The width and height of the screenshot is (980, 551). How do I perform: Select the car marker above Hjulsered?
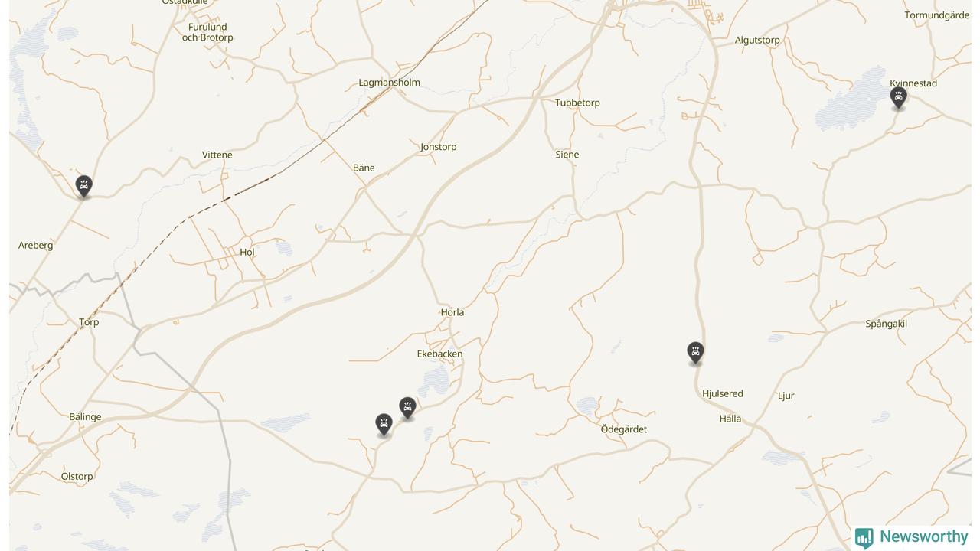pyautogui.click(x=695, y=352)
